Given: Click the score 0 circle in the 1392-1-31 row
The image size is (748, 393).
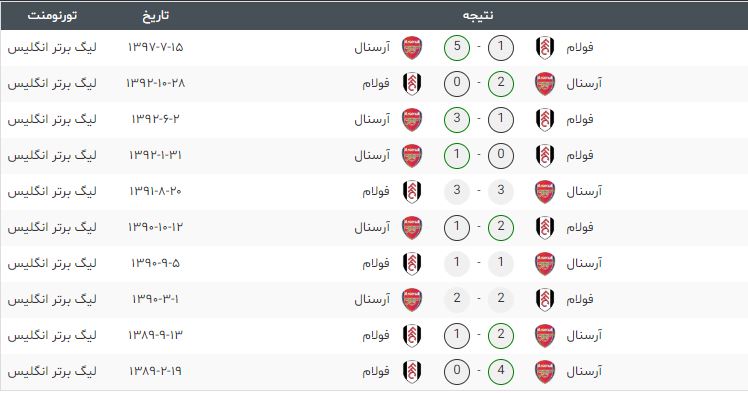Looking at the screenshot, I should 501,155.
